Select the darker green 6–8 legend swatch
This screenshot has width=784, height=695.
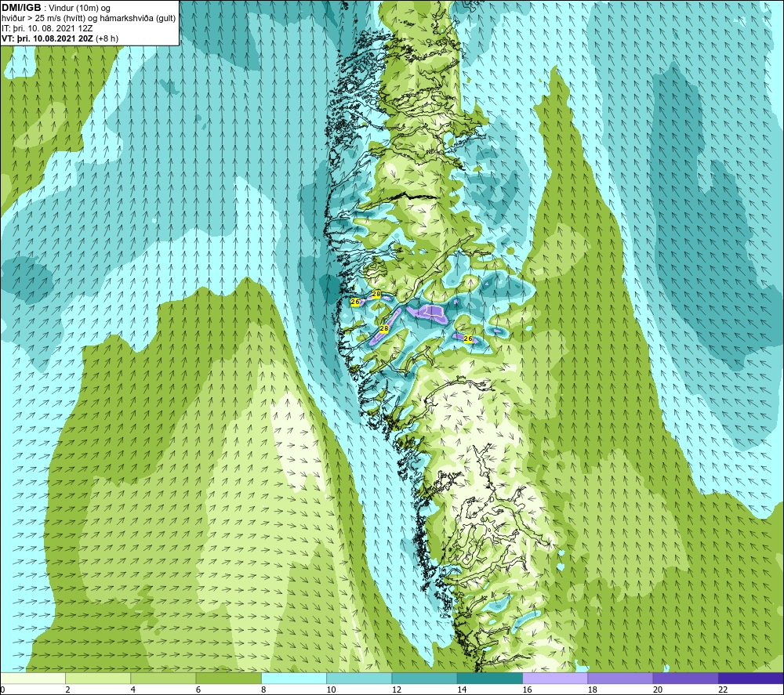click(x=228, y=678)
